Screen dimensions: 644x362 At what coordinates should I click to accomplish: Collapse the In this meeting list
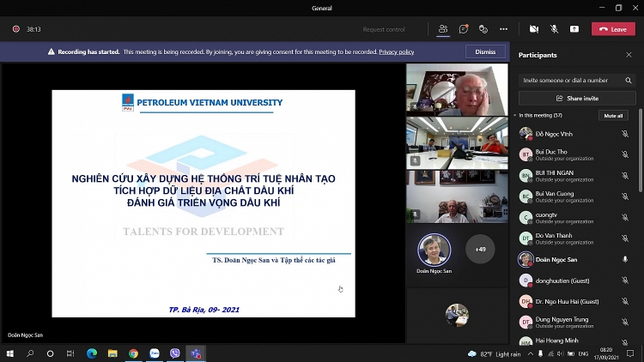[516, 115]
